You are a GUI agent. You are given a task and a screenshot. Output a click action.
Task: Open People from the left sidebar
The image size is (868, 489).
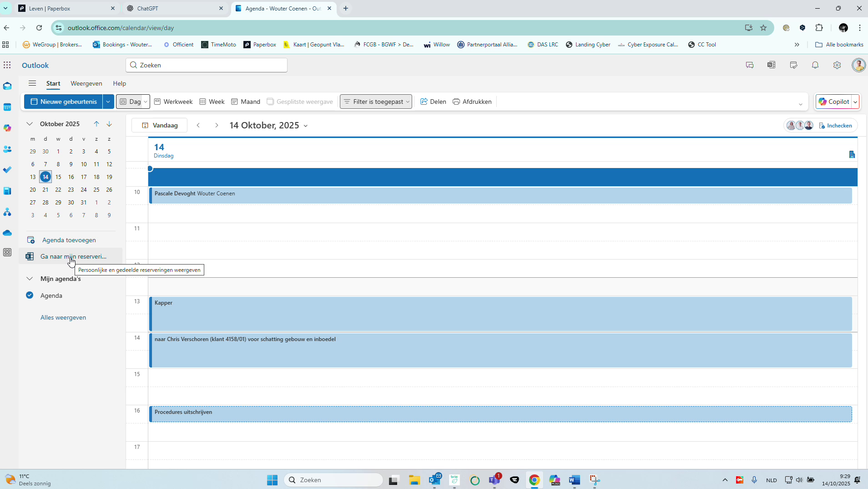[x=7, y=149]
